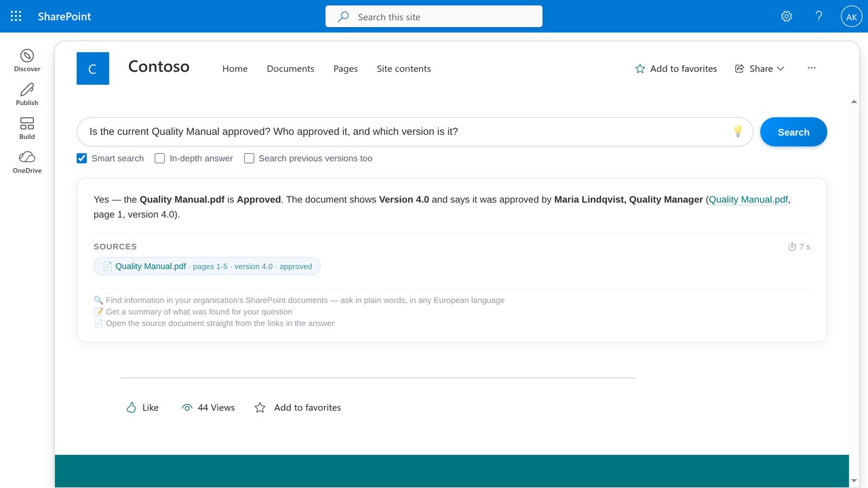
Task: Click the 'Version 4.0' text in the answer
Action: (x=404, y=199)
